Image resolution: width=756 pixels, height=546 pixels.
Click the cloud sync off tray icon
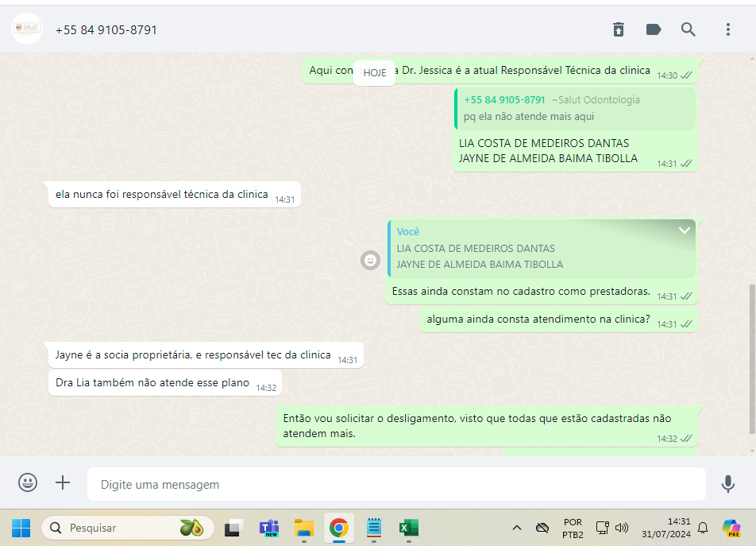pos(542,528)
